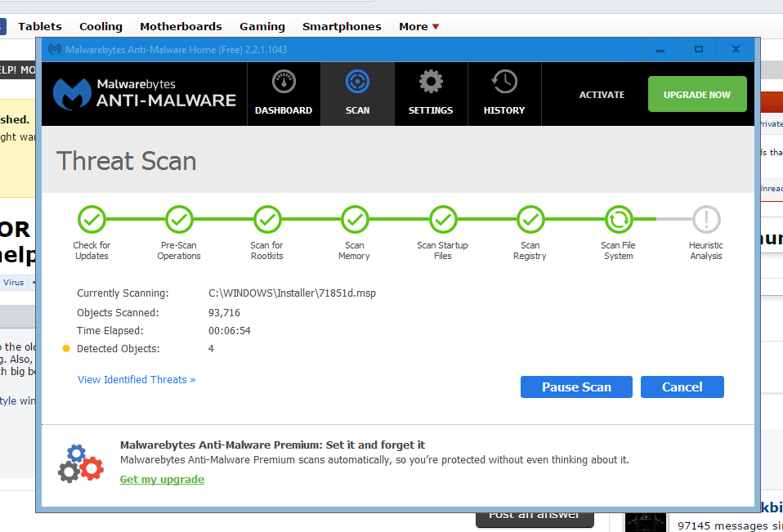
Task: Click the yellow Detected Objects indicator dot
Action: tap(66, 348)
